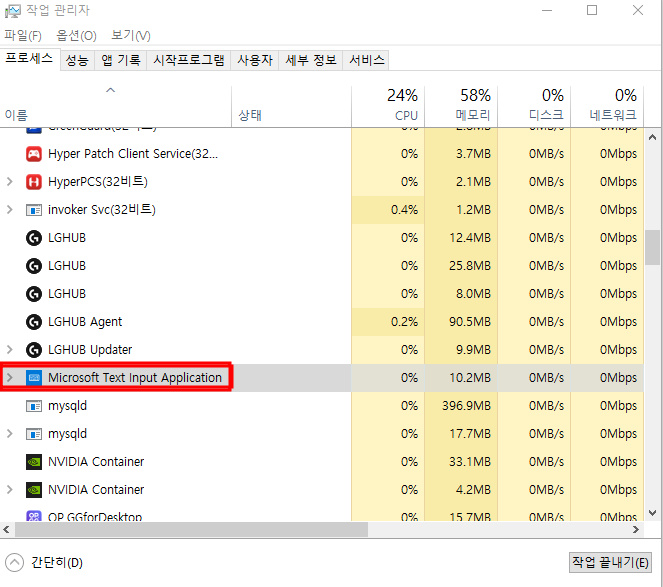This screenshot has width=663, height=587.
Task: Switch to the 서비스 tab
Action: click(x=367, y=60)
